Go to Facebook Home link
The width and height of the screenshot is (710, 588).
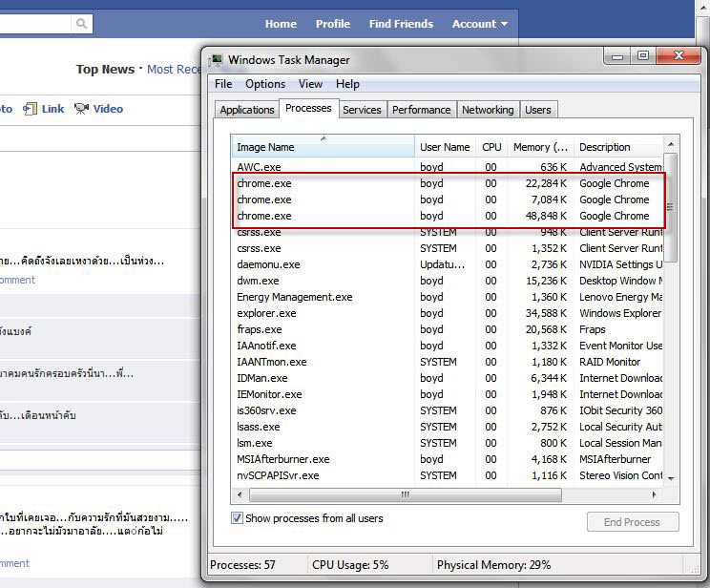281,24
